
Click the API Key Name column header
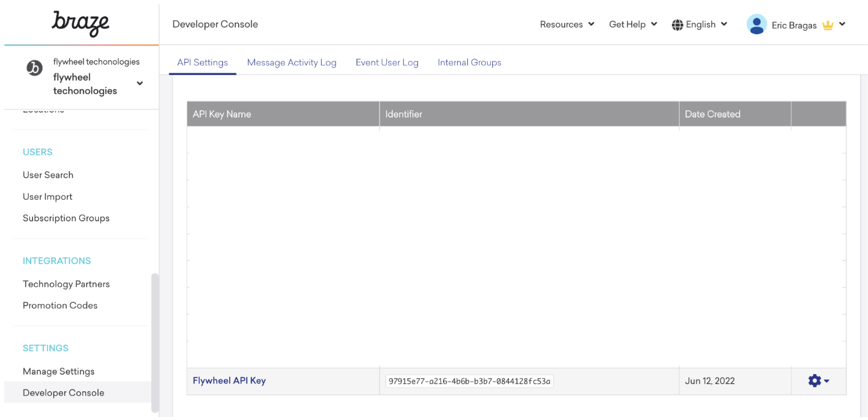coord(283,114)
